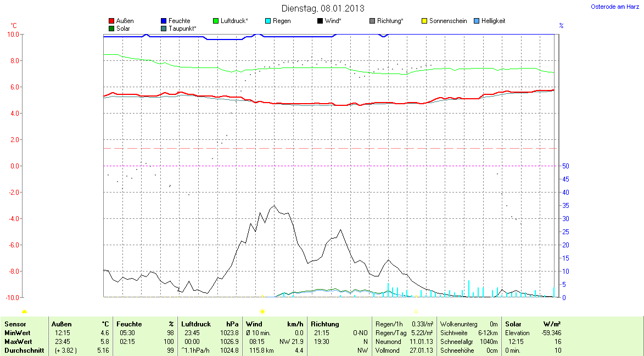Click the Durchschnitt row label
644x356 pixels.
(x=24, y=351)
